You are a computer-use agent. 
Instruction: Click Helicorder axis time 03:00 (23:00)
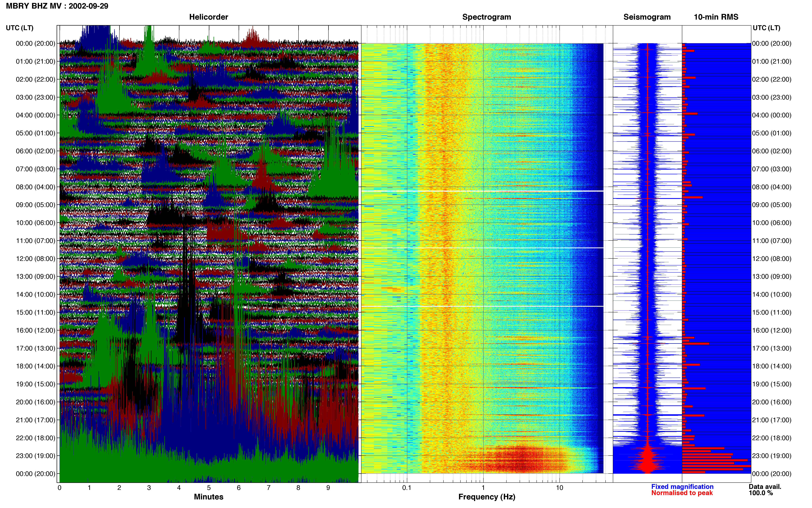(x=36, y=97)
